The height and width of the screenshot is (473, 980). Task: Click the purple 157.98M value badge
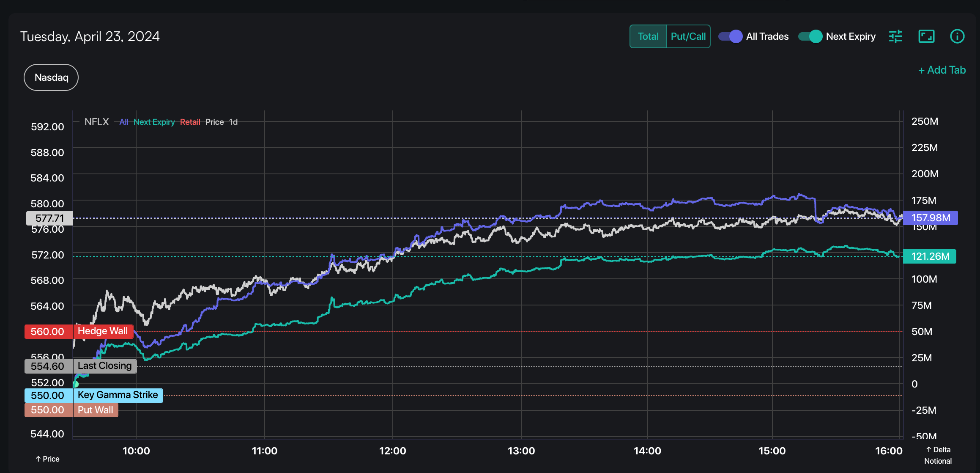pyautogui.click(x=930, y=218)
